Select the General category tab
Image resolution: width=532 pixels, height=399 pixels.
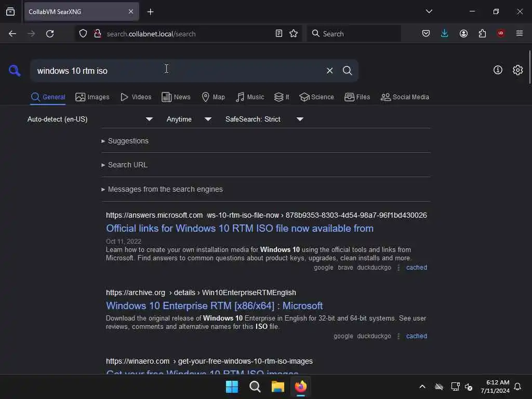click(x=48, y=97)
